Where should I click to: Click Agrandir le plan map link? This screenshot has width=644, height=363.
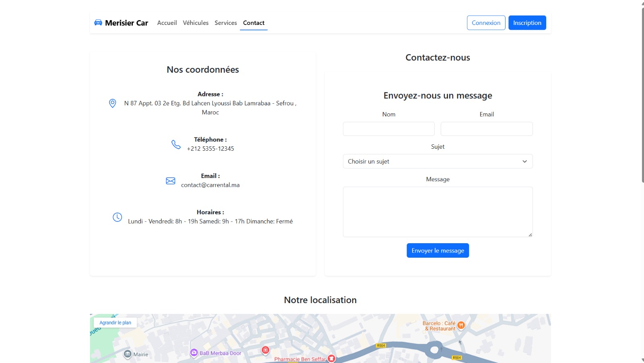[115, 323]
